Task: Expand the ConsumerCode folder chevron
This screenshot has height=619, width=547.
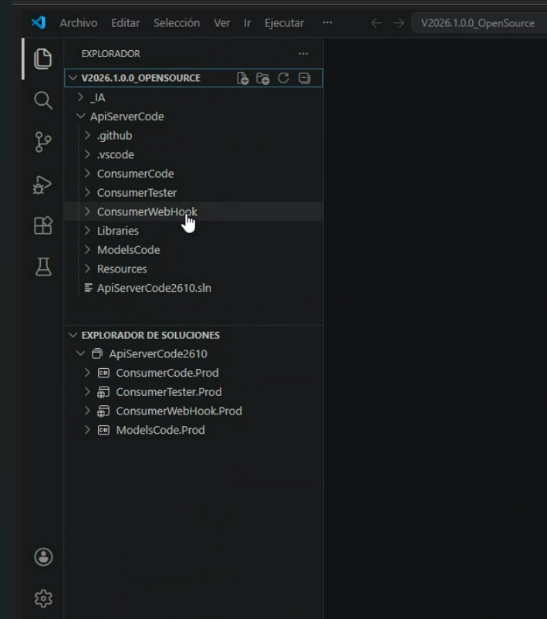Action: point(88,173)
